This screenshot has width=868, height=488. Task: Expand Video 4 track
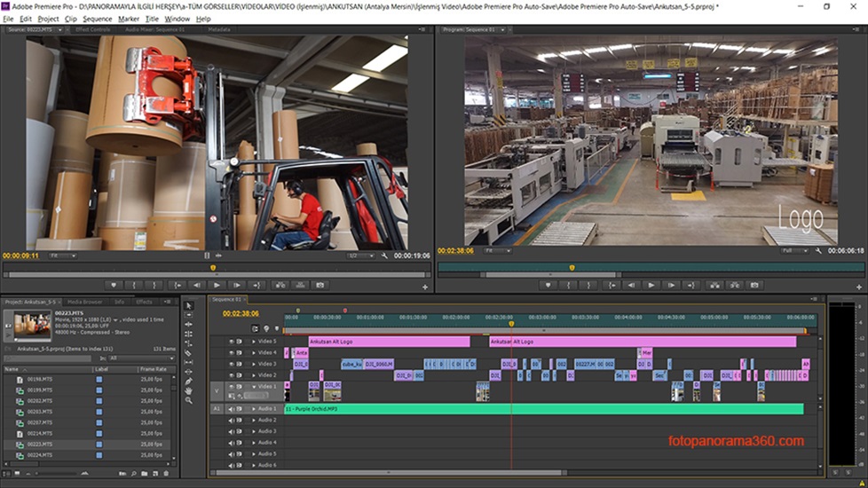254,352
